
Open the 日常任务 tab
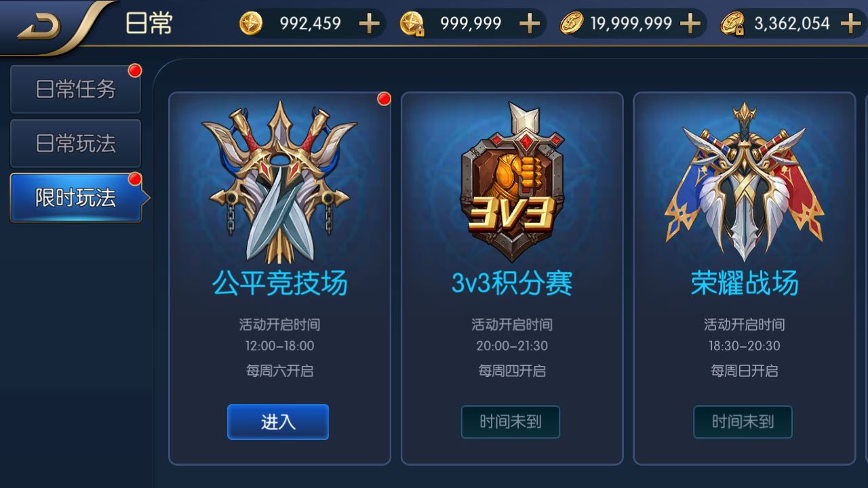[x=75, y=89]
